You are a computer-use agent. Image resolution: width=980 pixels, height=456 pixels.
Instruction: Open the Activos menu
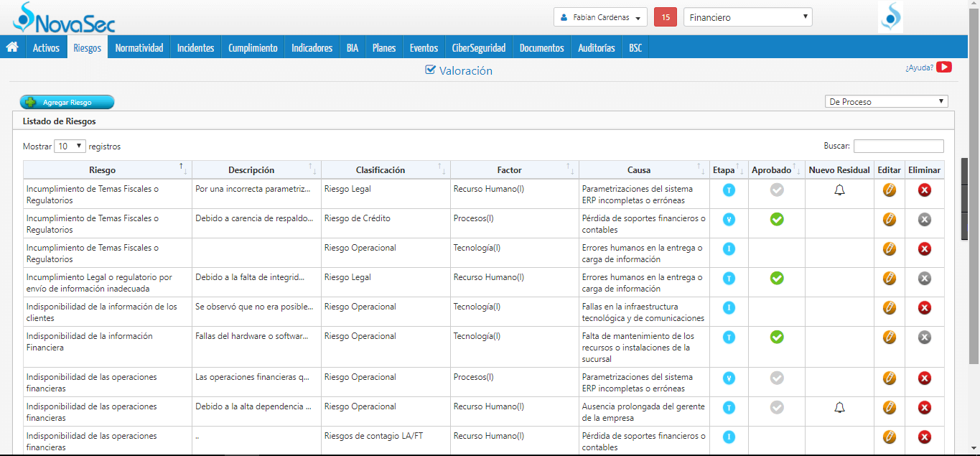click(46, 47)
